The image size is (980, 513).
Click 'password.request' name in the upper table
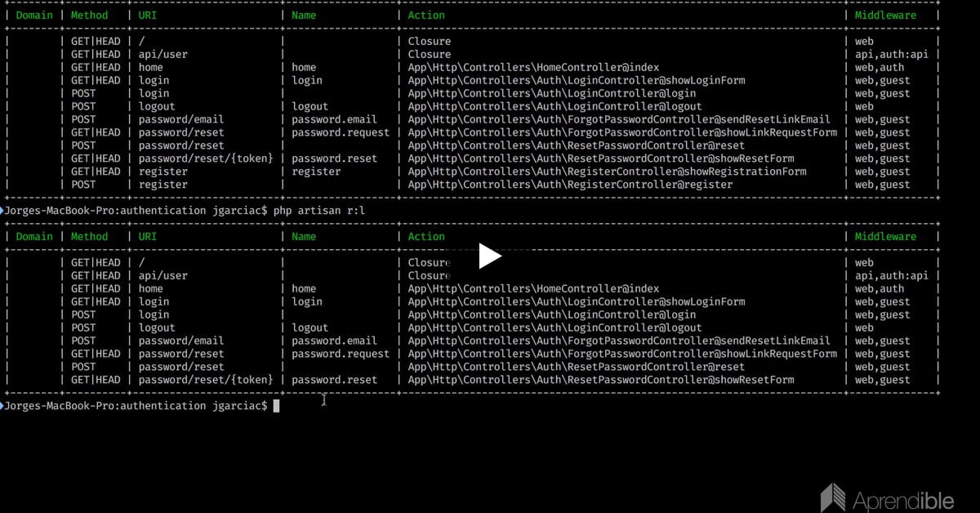[341, 132]
